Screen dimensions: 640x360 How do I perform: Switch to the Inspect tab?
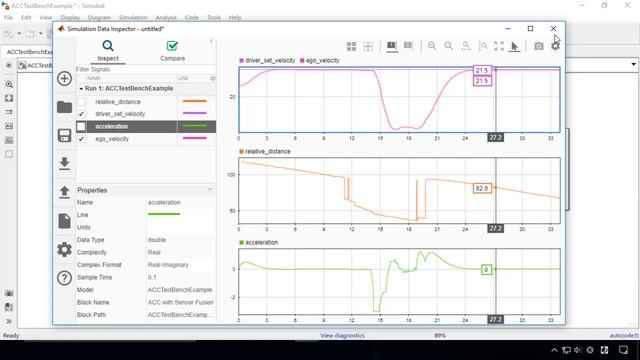(108, 51)
